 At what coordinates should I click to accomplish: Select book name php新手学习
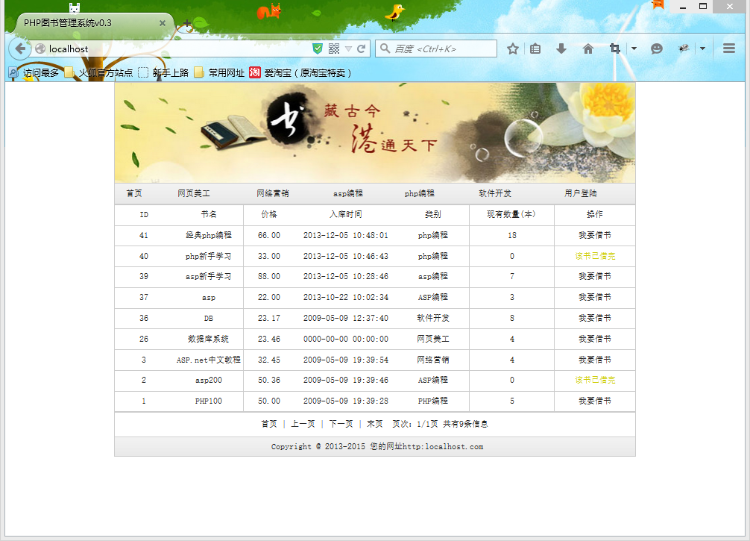(209, 256)
